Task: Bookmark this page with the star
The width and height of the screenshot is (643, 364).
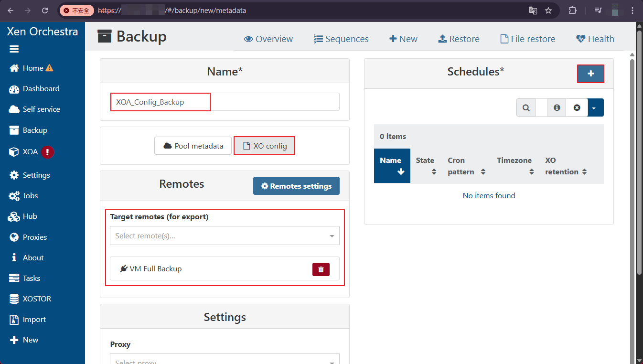Action: 548,10
